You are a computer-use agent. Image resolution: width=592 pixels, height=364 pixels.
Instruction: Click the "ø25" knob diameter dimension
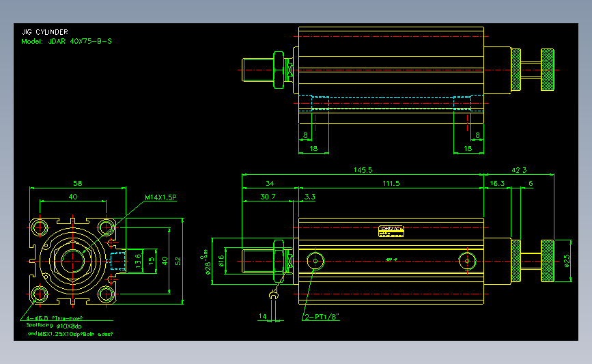(x=566, y=261)
